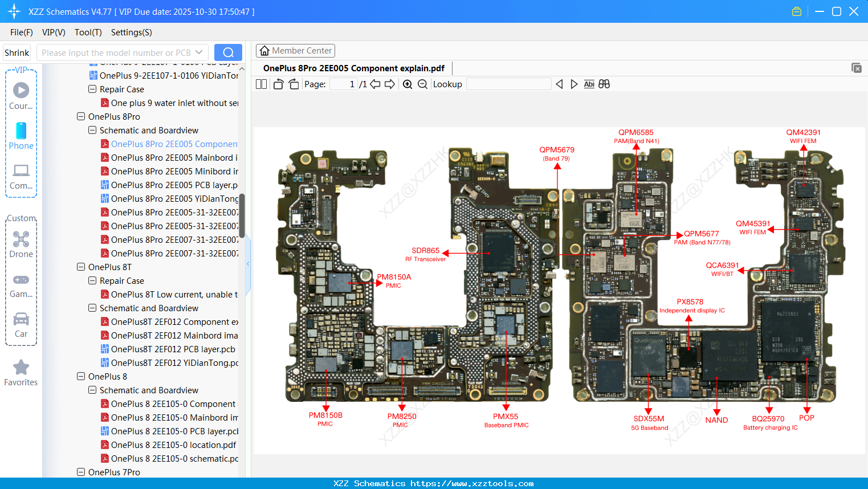Open the Member Center

[295, 50]
